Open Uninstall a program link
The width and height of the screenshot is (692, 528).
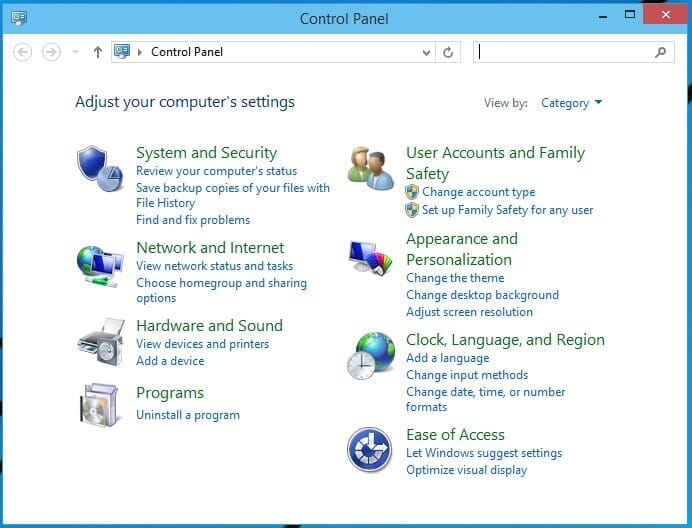188,415
